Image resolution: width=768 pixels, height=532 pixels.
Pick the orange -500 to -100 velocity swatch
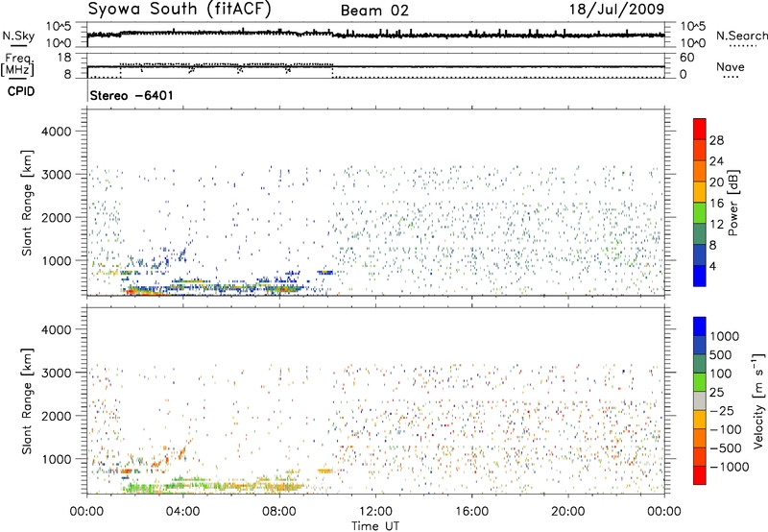(x=700, y=438)
